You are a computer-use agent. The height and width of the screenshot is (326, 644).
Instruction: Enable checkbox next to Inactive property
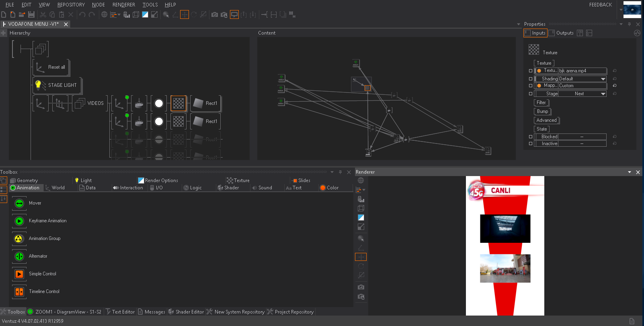click(x=531, y=144)
